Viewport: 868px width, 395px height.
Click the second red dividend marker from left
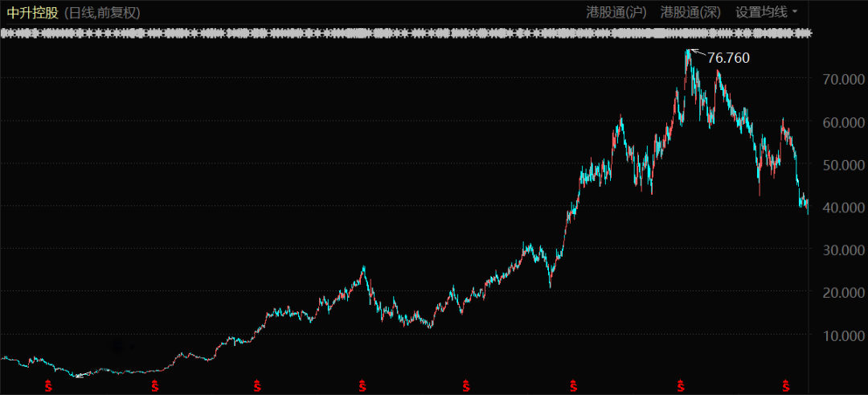(x=154, y=387)
